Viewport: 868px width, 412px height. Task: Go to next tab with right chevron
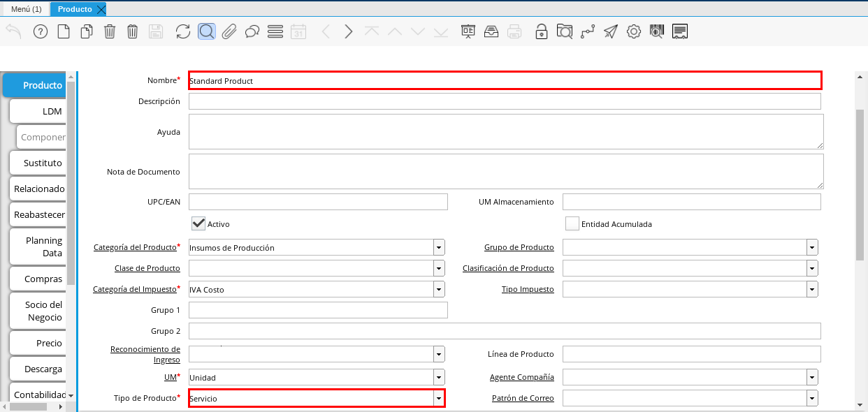(349, 31)
